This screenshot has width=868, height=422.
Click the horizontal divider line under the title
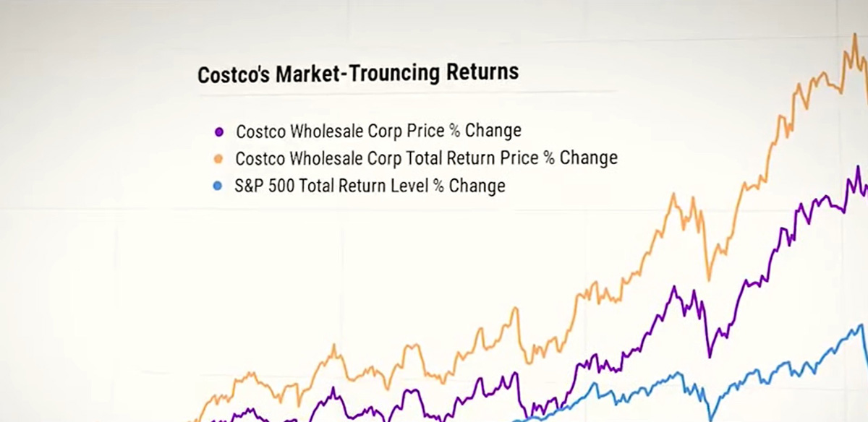[407, 92]
